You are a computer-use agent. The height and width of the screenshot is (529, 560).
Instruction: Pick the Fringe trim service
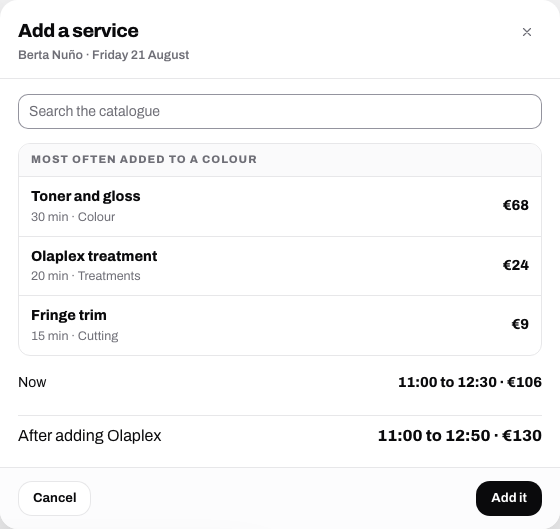coord(280,325)
